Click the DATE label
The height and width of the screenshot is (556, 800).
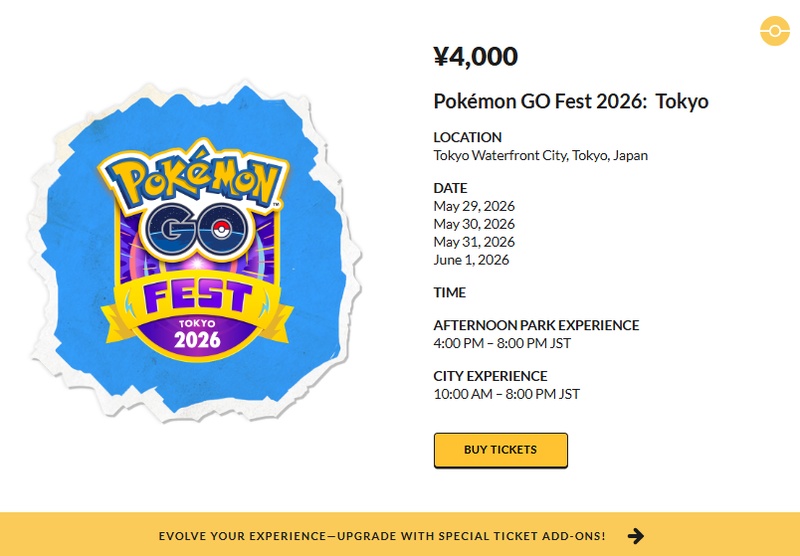[x=450, y=188]
